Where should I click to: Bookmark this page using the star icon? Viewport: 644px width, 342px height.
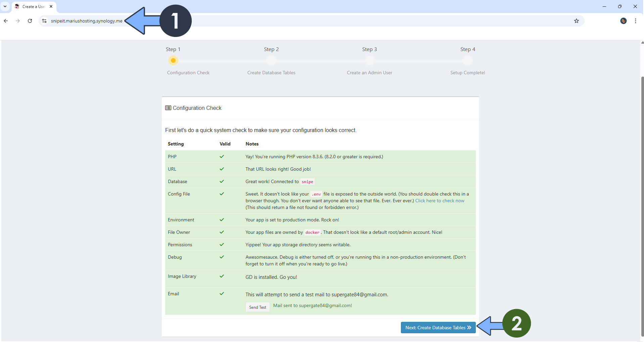[x=576, y=21]
